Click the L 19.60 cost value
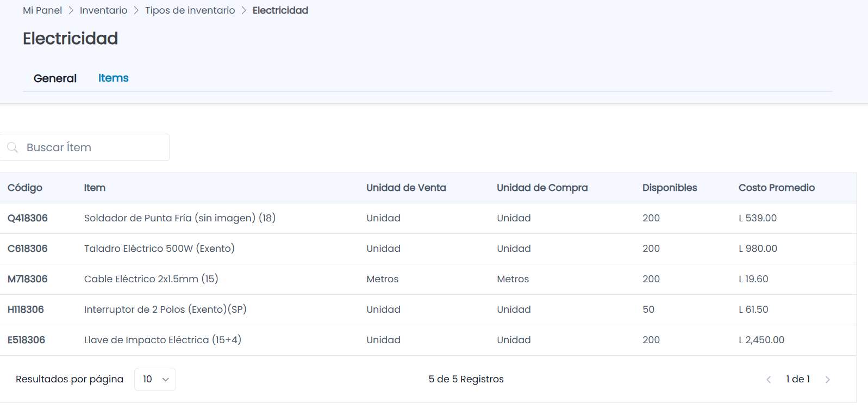Viewport: 868px width, 415px height. 753,279
